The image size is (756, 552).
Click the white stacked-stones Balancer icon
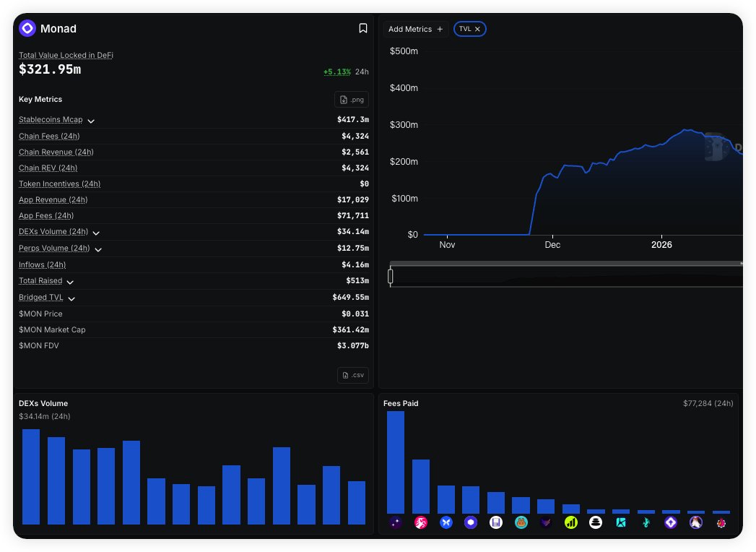tap(596, 522)
